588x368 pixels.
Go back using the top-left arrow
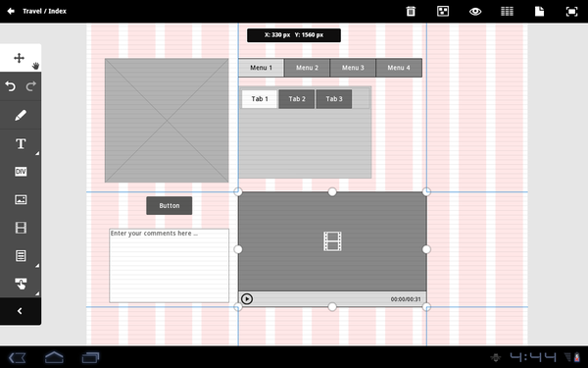tap(11, 11)
